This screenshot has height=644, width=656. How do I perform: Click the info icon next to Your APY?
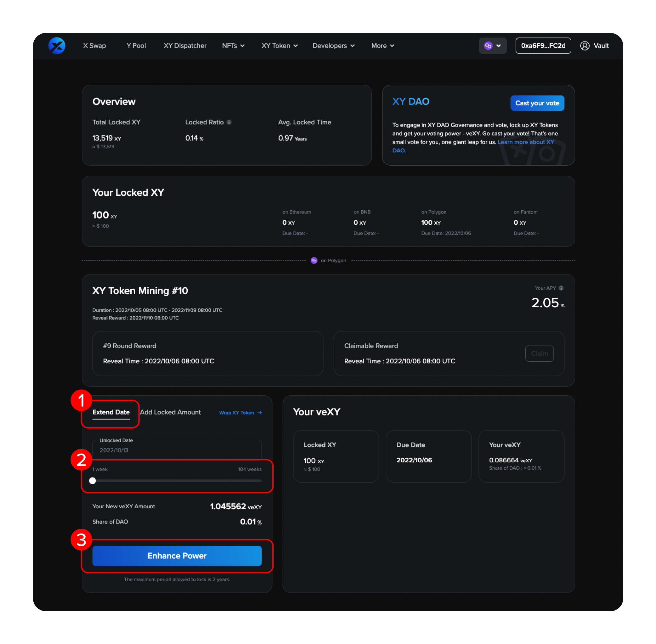point(562,288)
